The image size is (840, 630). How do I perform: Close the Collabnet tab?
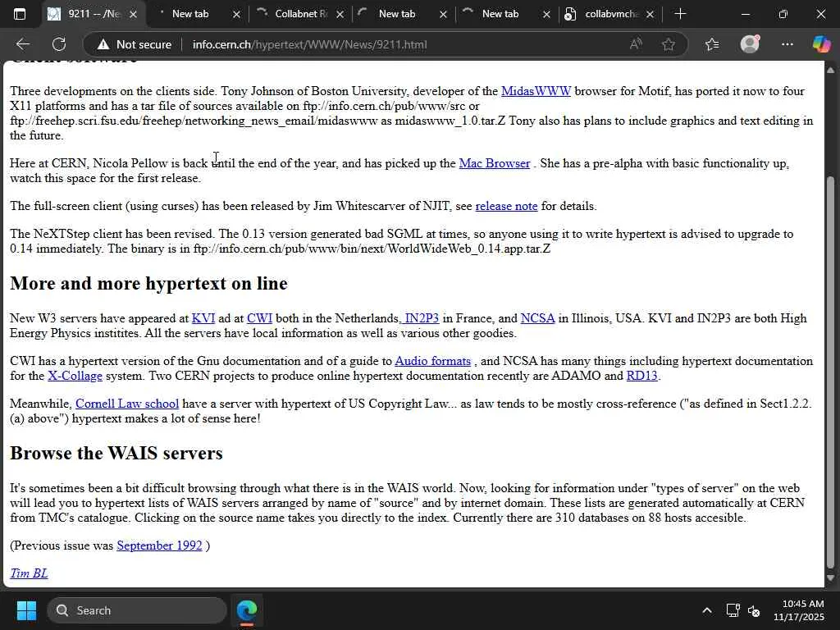point(340,15)
